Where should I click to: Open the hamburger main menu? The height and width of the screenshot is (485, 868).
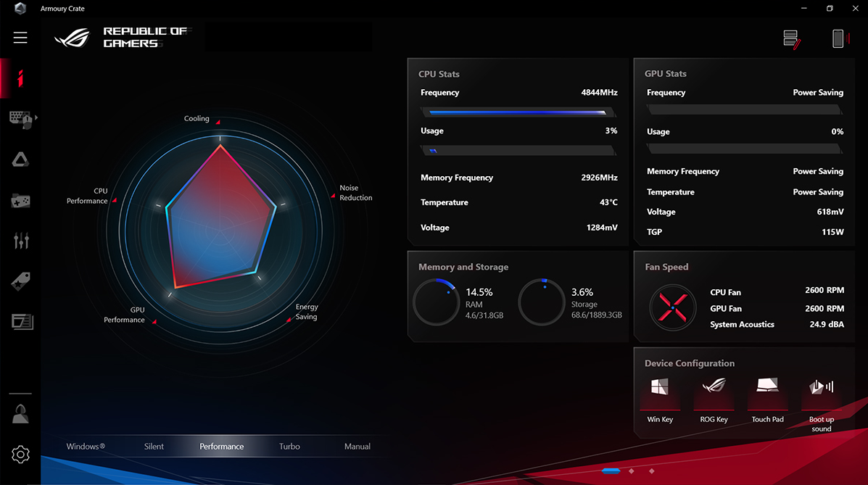pos(20,38)
